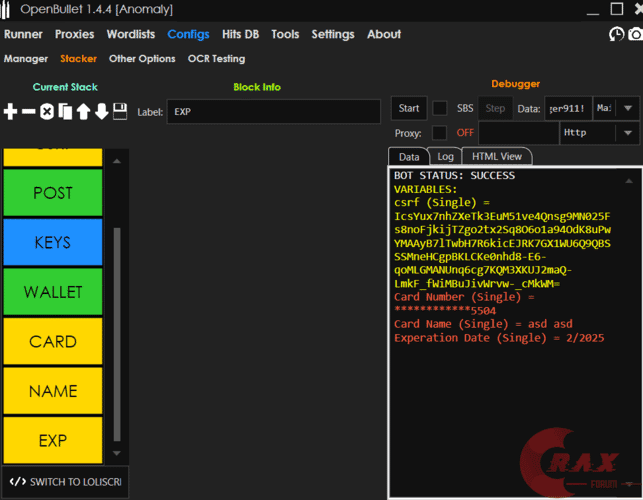This screenshot has height=500, width=643.
Task: Click the remove block minus icon
Action: pyautogui.click(x=29, y=111)
